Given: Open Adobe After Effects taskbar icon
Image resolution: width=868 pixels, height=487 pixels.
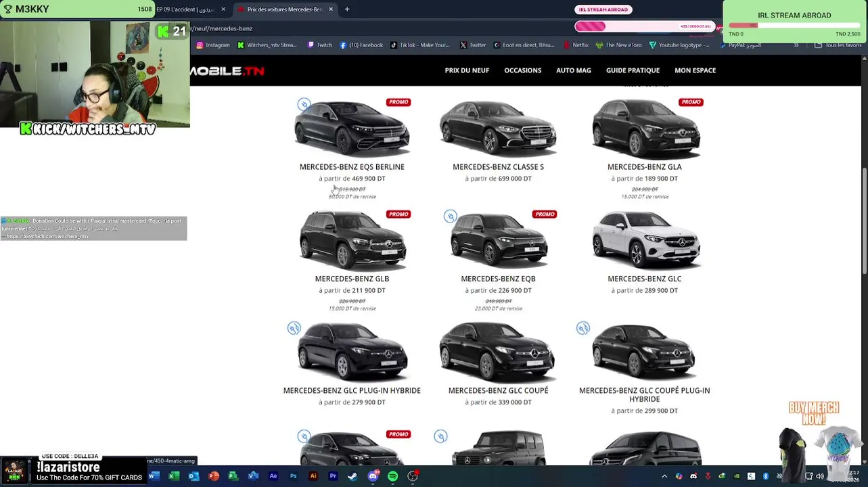Looking at the screenshot, I should point(273,476).
